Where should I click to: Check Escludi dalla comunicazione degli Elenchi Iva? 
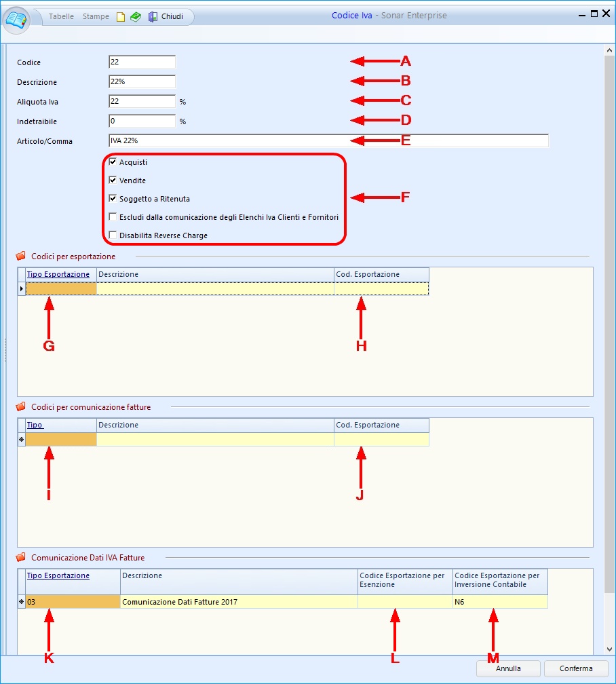pos(113,218)
